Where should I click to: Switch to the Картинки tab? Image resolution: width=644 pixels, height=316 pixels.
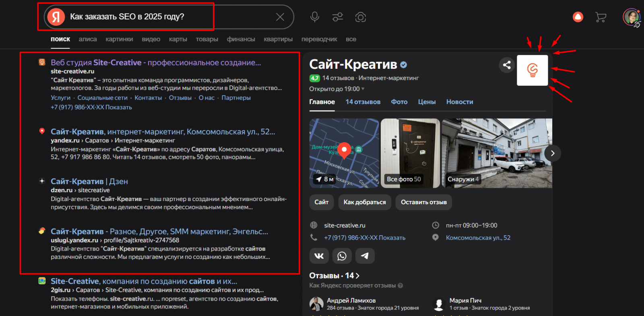click(119, 39)
